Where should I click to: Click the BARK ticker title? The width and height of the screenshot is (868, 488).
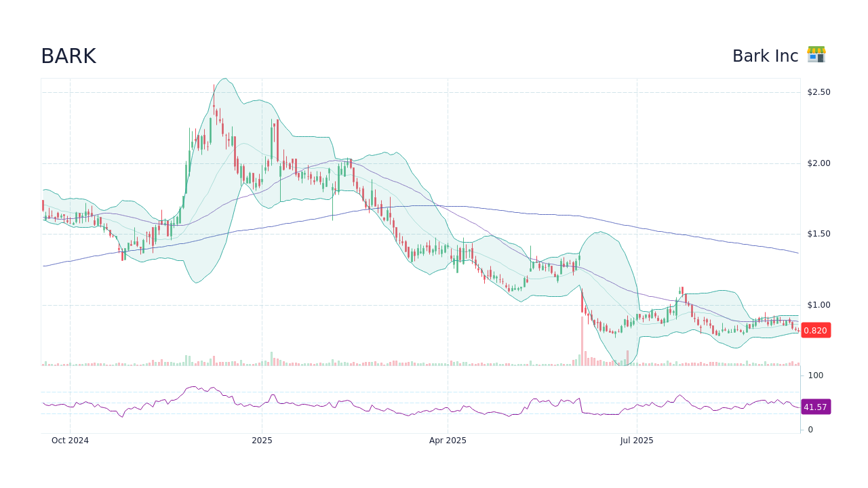point(68,56)
